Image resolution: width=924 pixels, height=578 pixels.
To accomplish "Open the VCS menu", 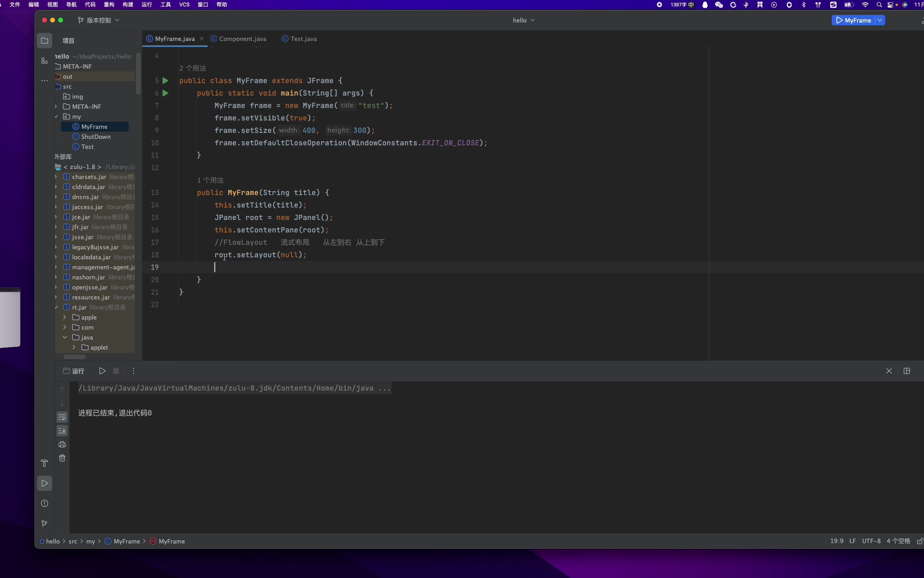I will click(x=184, y=4).
